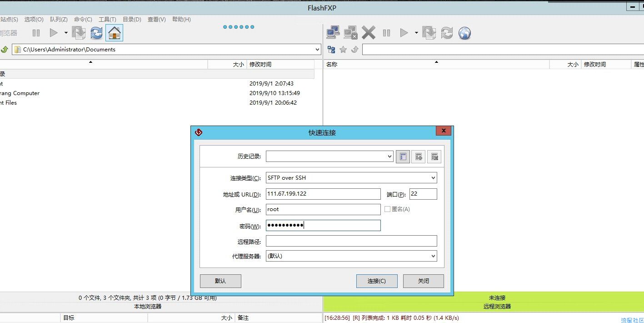Expand the 历史记录 dropdown in quick connect
Screen dimensions: 644x323
click(x=389, y=156)
